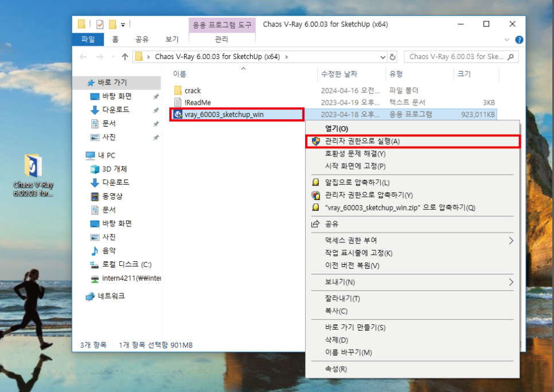Screen dimensions: 554x392
Task: Click the 동영상 film icon
Action: 95,197
